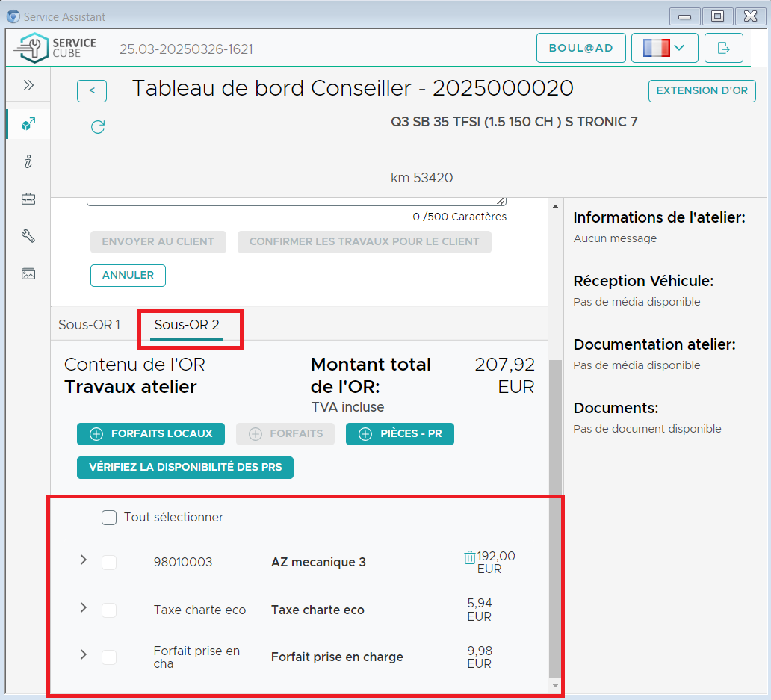
Task: Click the 207,92 EUR total amount
Action: point(504,376)
